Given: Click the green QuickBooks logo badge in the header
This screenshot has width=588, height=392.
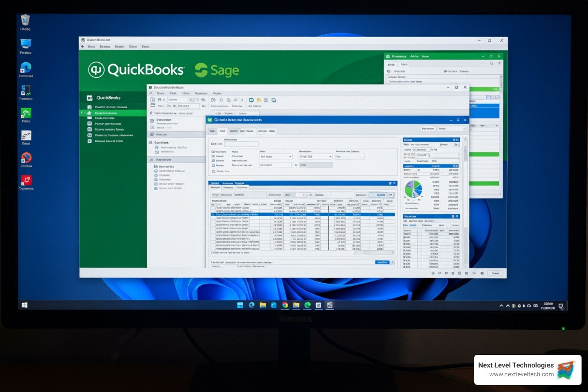Looking at the screenshot, I should (96, 70).
